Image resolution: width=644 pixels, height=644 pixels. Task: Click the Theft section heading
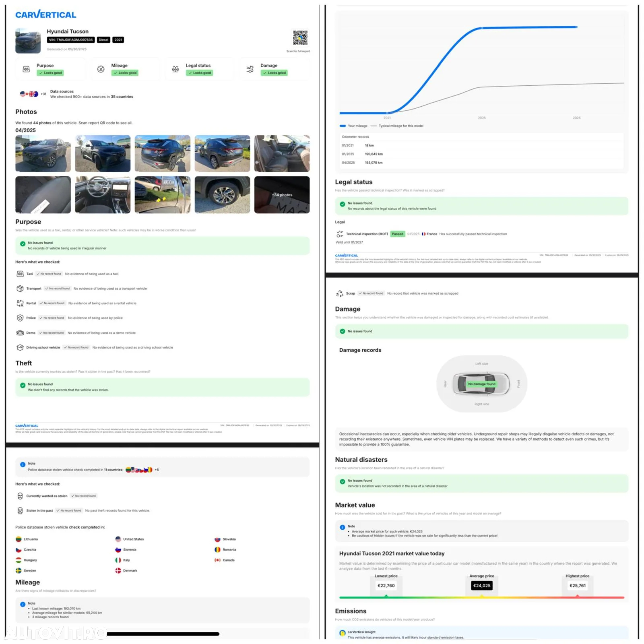point(23,363)
